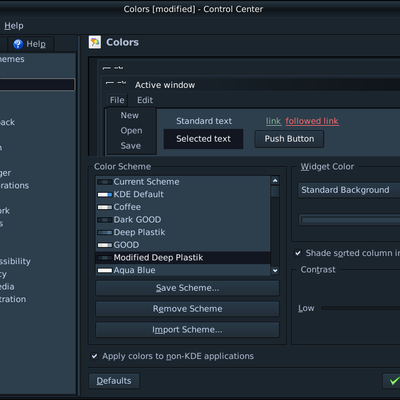Click the sidebar entry ending in 'emes'
This screenshot has height=400, width=400.
pyautogui.click(x=12, y=59)
